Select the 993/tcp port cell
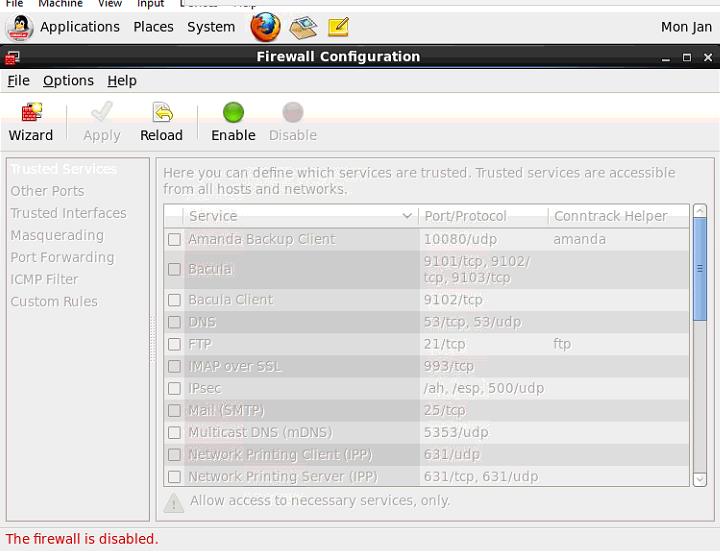 click(x=449, y=366)
